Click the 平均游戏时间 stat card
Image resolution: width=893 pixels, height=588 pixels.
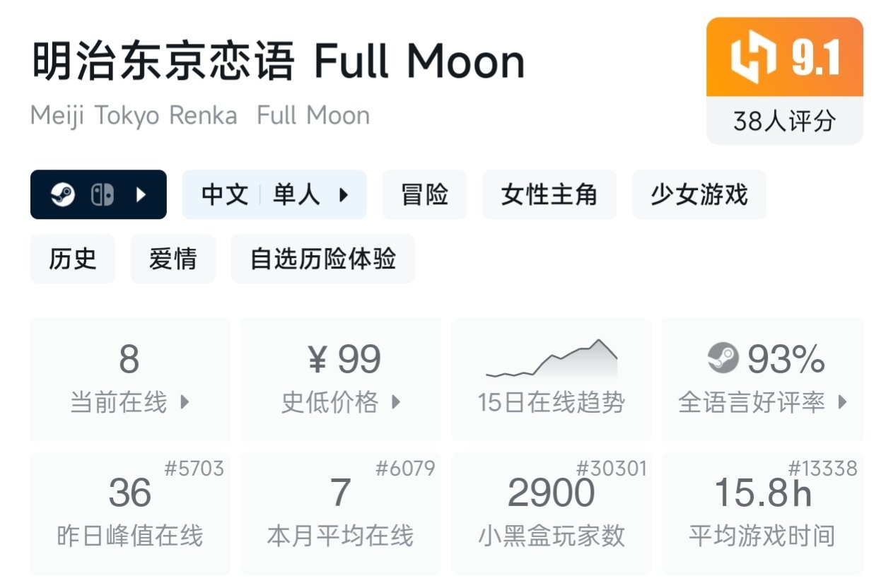[x=761, y=512]
